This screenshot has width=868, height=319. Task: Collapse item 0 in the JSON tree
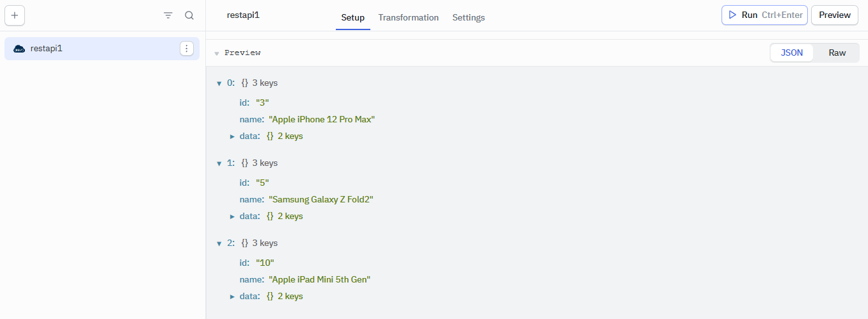tap(219, 83)
